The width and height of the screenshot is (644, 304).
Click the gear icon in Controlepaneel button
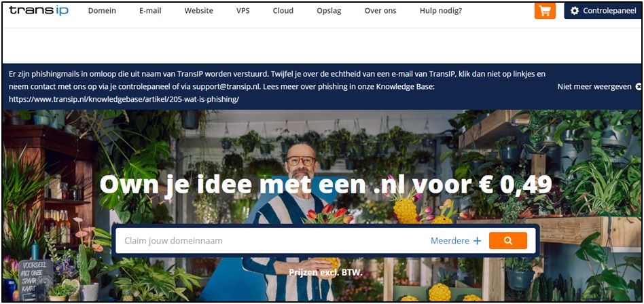(575, 11)
